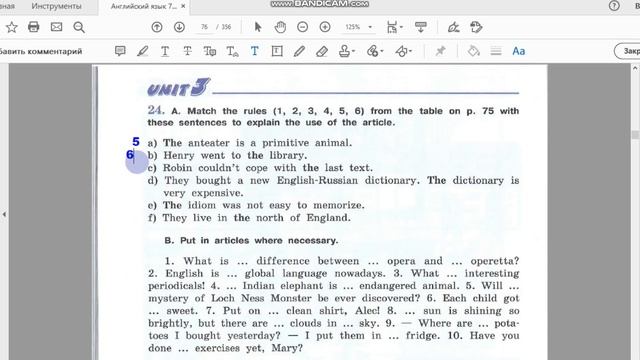Select the text box tool
This screenshot has height=360, width=640.
(x=277, y=51)
